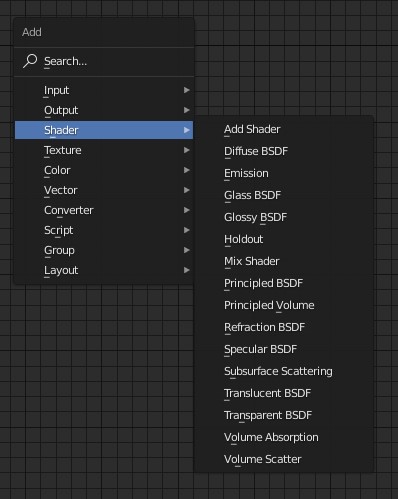398x499 pixels.
Task: Click the magnifying glass search icon
Action: click(30, 61)
